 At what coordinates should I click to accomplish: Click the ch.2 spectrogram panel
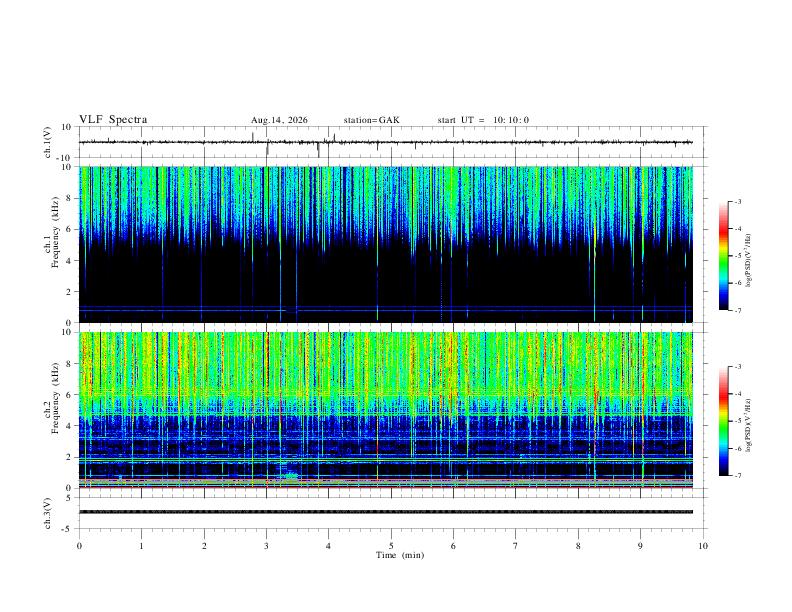[x=385, y=410]
